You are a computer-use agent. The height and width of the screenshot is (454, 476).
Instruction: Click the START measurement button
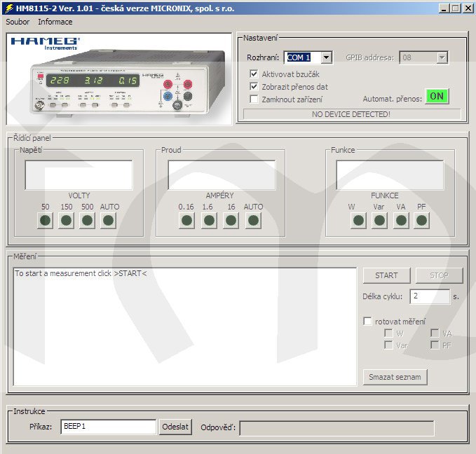pos(386,275)
